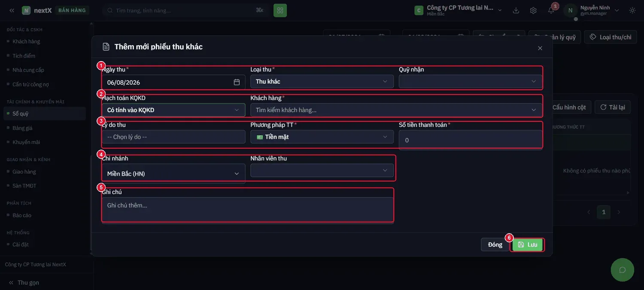This screenshot has height=290, width=644.
Task: Open the Nhân viên thu dropdown
Action: click(322, 171)
